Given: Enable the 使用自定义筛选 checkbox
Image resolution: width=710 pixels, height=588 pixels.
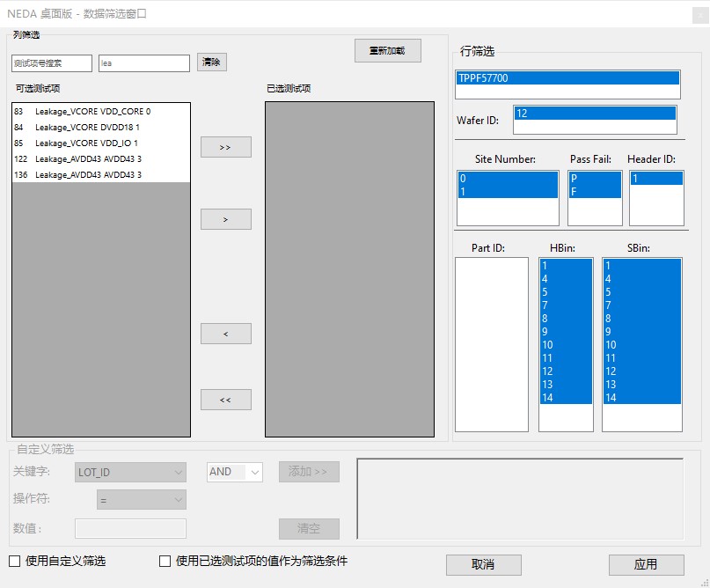Looking at the screenshot, I should click(x=15, y=561).
